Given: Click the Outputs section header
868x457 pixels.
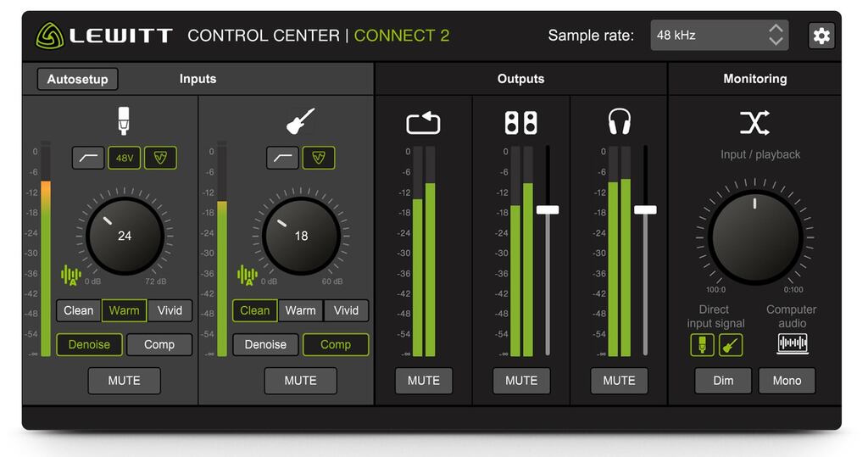Looking at the screenshot, I should (521, 79).
